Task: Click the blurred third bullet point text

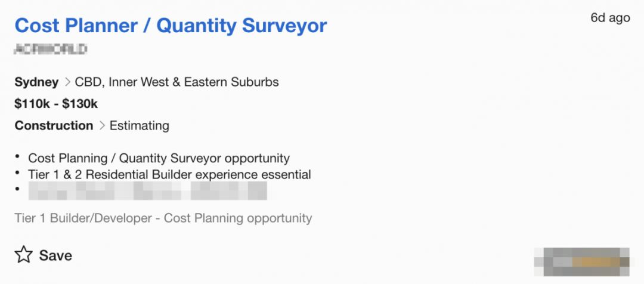Action: click(147, 191)
